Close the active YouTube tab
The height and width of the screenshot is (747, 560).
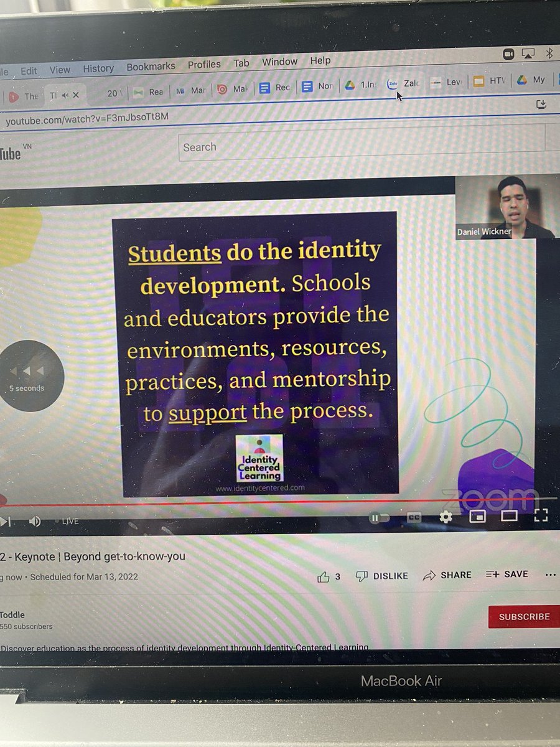pyautogui.click(x=76, y=95)
